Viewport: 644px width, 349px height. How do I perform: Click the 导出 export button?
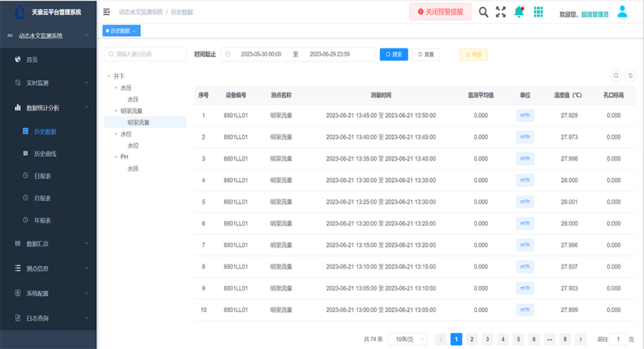pyautogui.click(x=473, y=54)
